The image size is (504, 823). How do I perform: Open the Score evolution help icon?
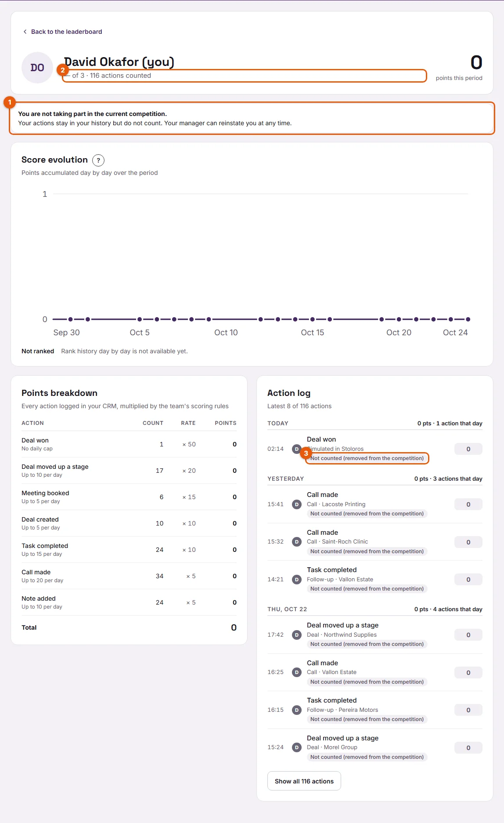click(x=98, y=160)
